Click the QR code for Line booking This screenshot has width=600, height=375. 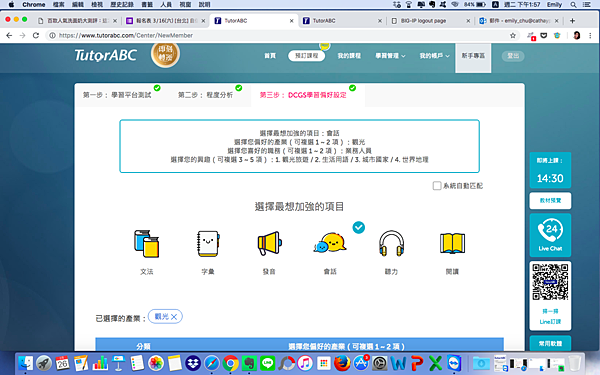(x=550, y=282)
